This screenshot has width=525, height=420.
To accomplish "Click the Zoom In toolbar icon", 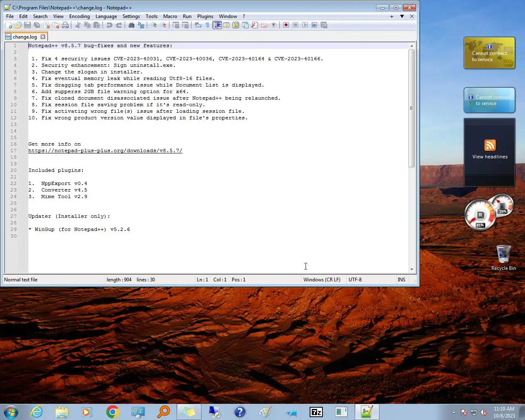I will pos(154,25).
